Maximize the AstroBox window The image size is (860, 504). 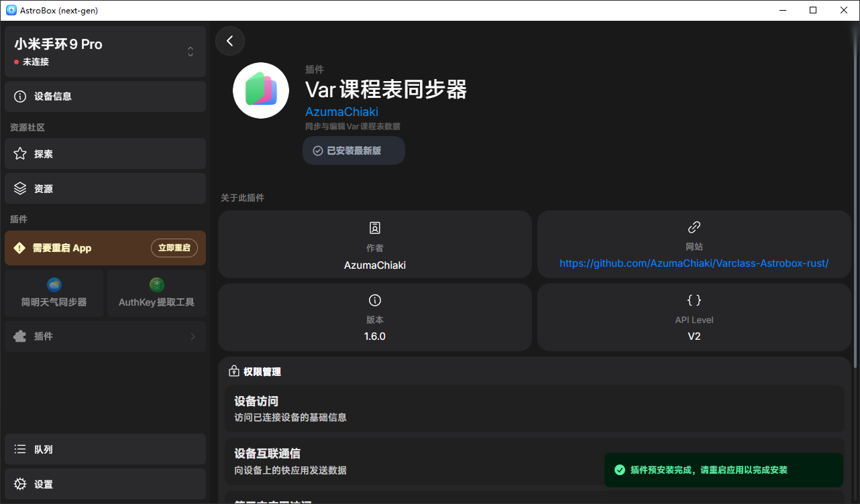(813, 10)
